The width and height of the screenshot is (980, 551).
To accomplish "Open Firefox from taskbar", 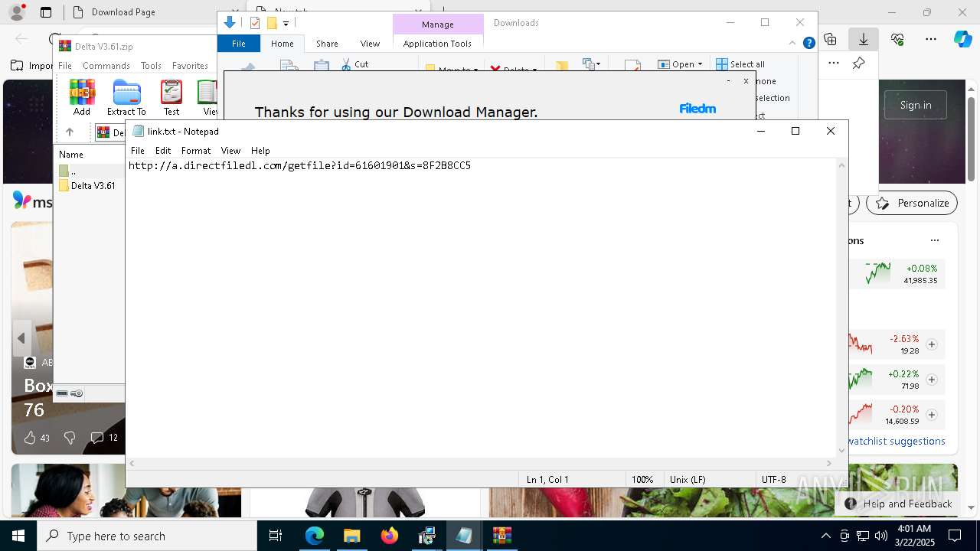I will (x=390, y=536).
